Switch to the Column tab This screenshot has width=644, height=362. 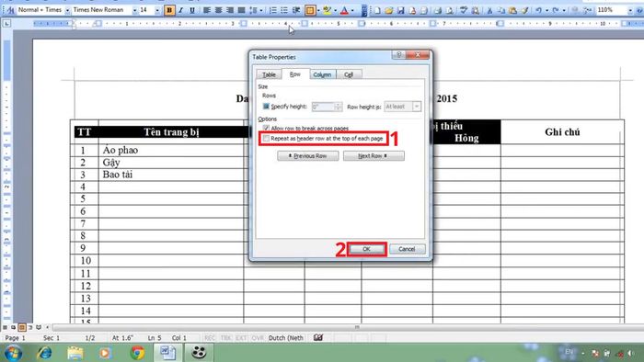pyautogui.click(x=322, y=74)
